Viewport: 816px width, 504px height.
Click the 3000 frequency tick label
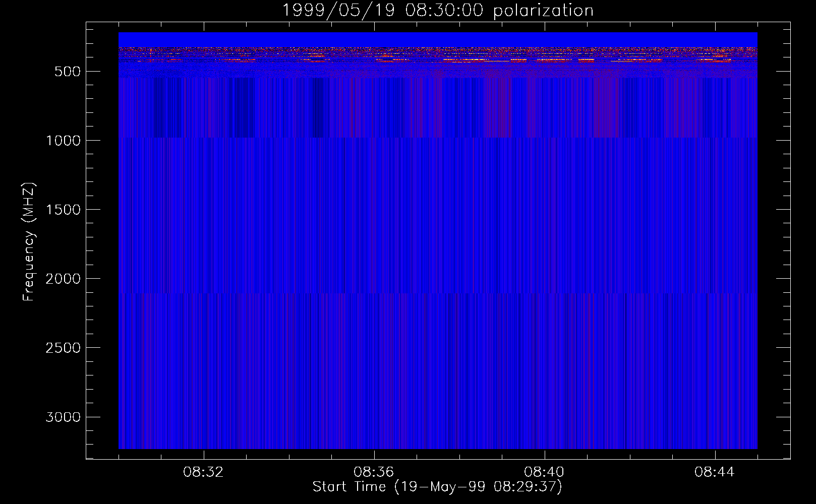63,417
